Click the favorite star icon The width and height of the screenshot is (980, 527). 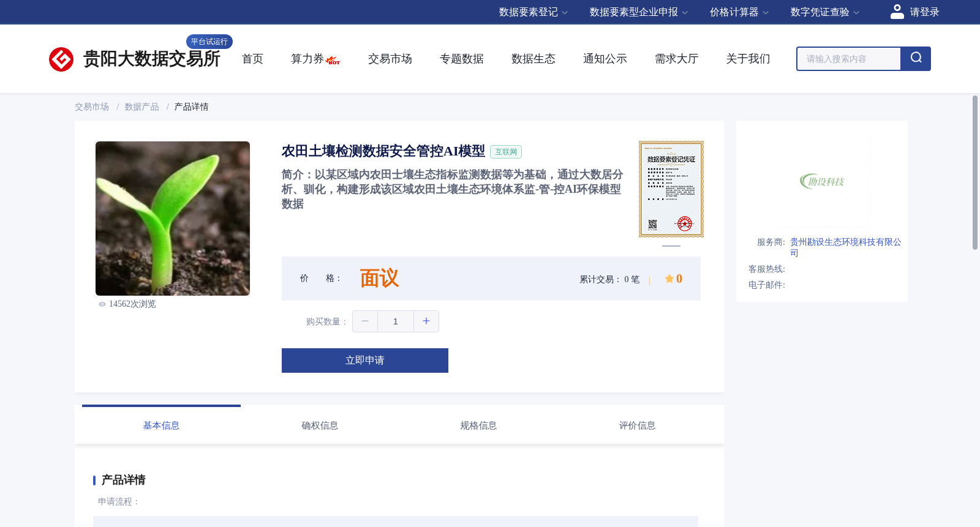click(x=669, y=278)
